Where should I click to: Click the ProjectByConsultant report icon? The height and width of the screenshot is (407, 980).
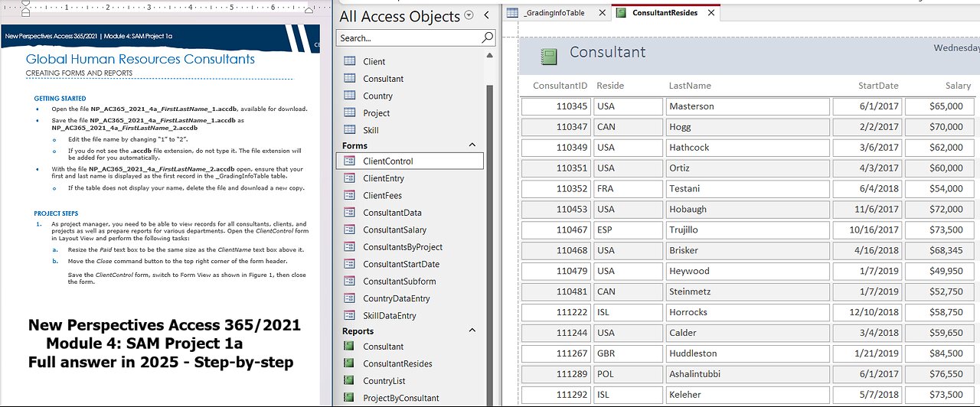coord(349,398)
